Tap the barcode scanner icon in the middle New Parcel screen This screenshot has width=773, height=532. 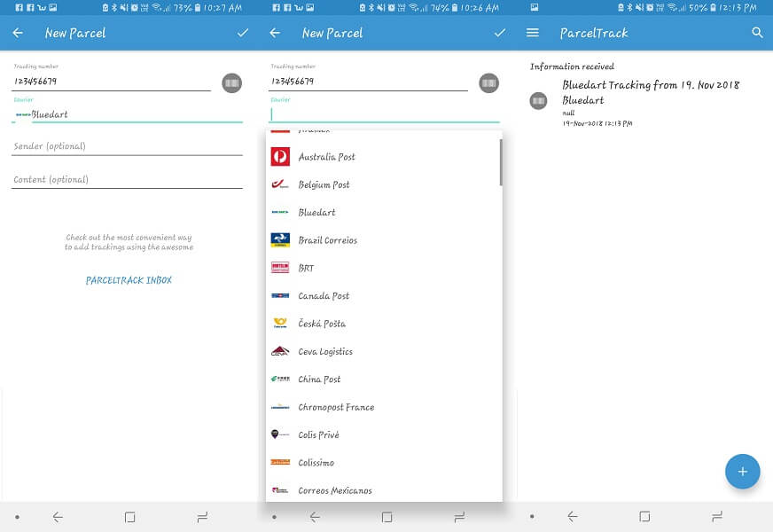coord(489,82)
